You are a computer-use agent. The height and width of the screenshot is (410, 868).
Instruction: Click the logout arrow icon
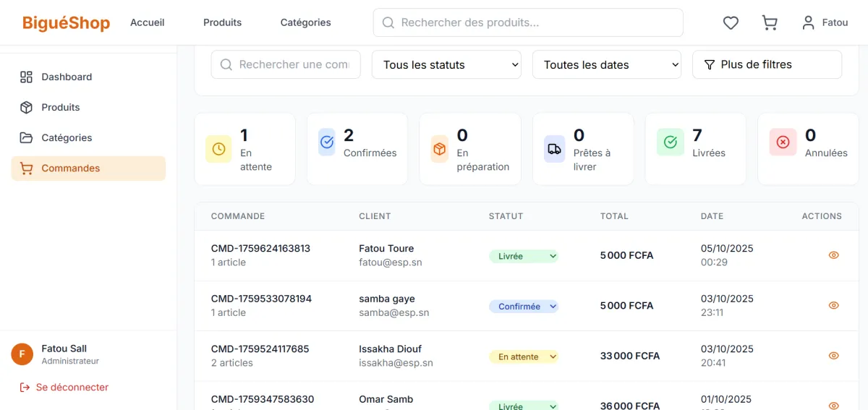point(25,388)
